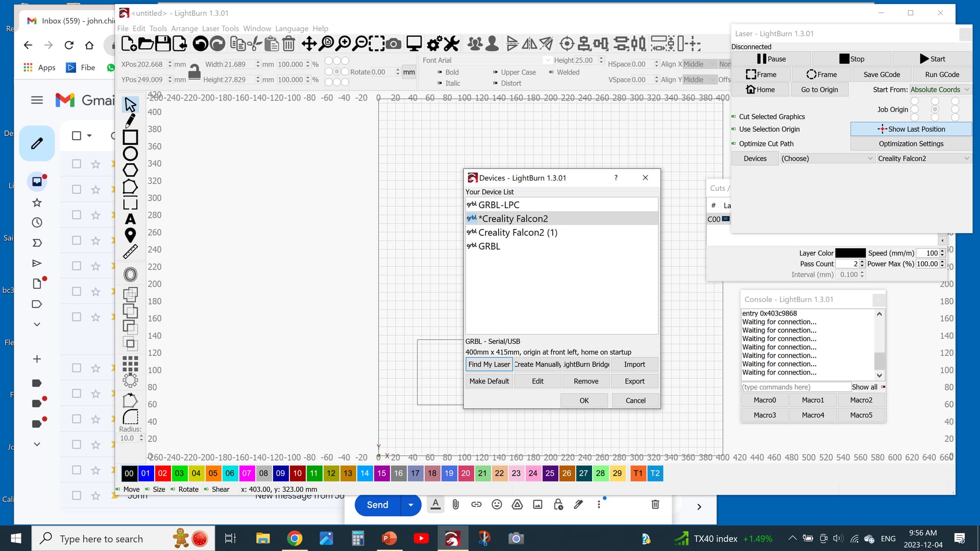This screenshot has width=980, height=551.
Task: Open Device Settings wrench icon
Action: [x=451, y=44]
